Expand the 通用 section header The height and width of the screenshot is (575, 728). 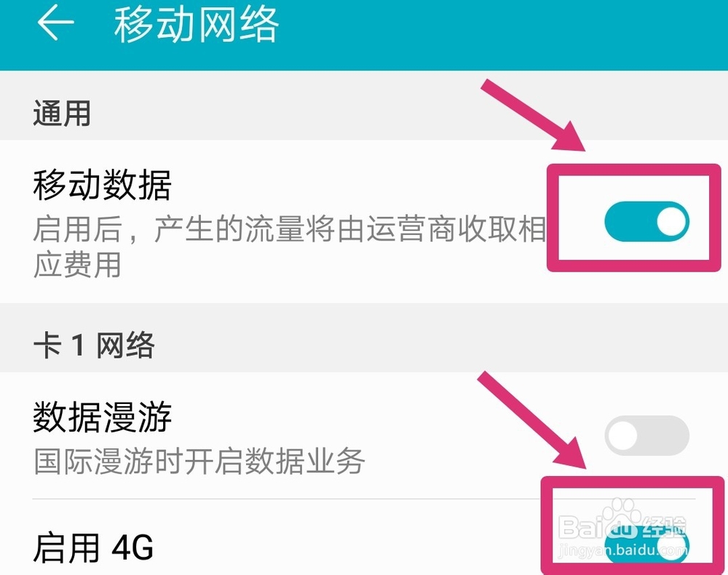(x=61, y=114)
